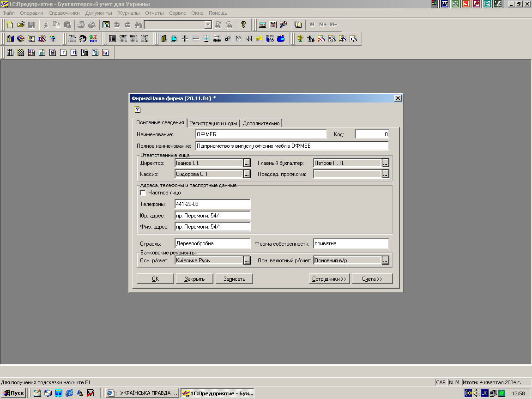Click the Юр. адрес input field
Image resolution: width=532 pixels, height=399 pixels.
(x=212, y=216)
